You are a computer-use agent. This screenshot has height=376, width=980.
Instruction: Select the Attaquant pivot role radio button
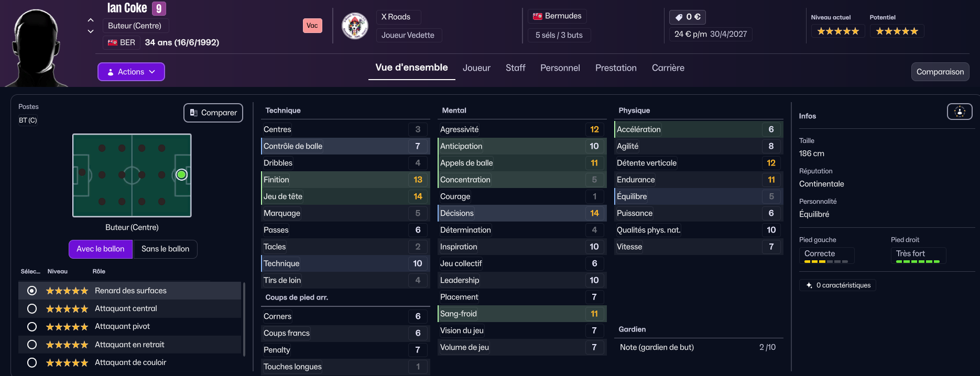[32, 327]
